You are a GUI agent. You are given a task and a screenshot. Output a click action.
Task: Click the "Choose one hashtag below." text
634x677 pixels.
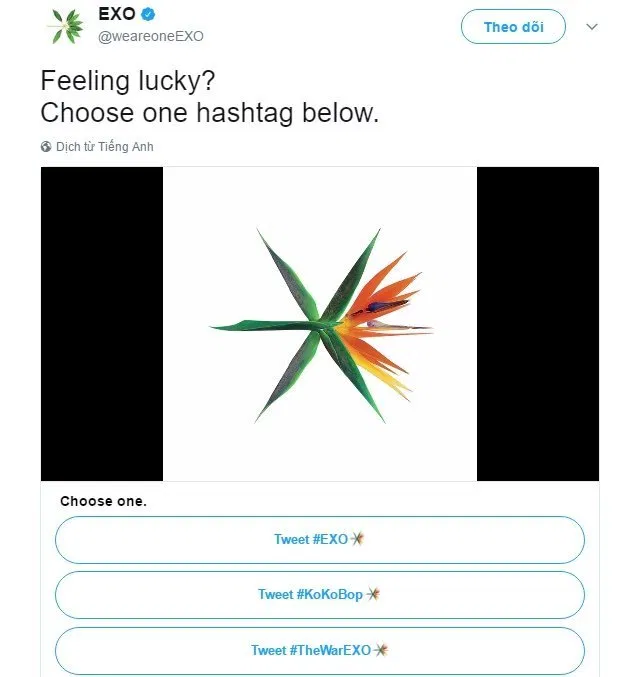tap(210, 113)
